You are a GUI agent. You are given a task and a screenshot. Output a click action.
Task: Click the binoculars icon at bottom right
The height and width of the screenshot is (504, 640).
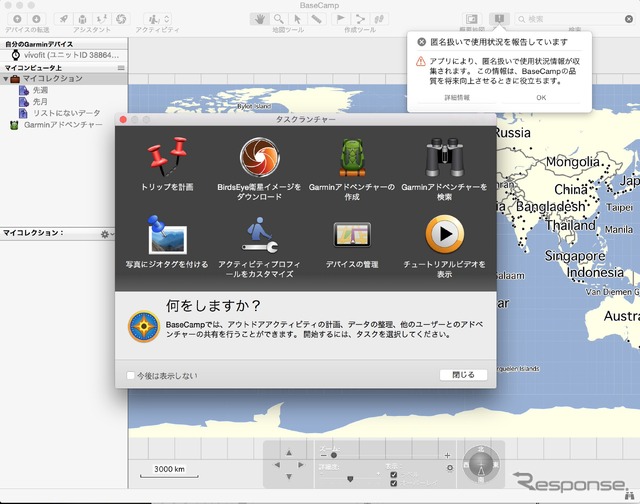[x=629, y=495]
